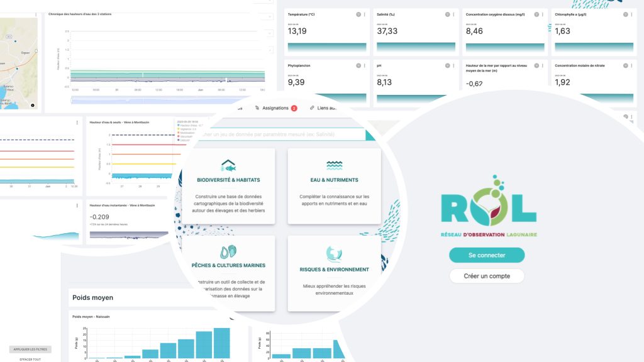Click the Chronique des hauteurs d'eau chart title
The width and height of the screenshot is (644, 362).
[80, 14]
